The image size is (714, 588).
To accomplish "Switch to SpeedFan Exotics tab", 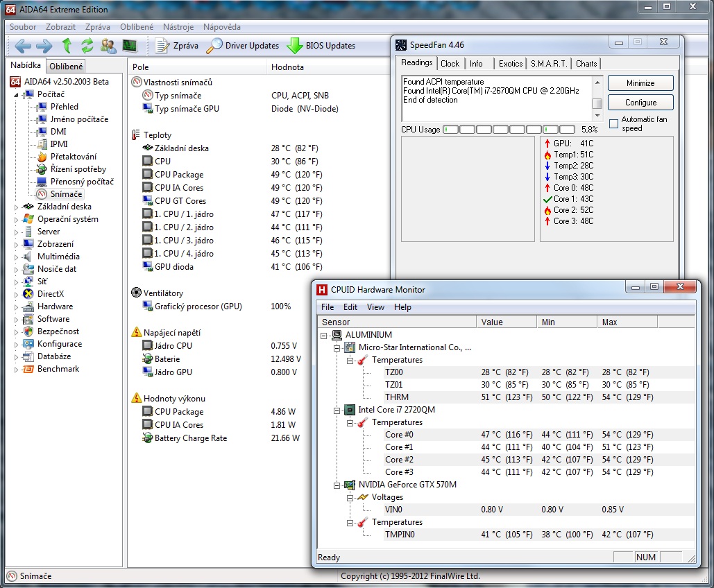I will [x=511, y=64].
